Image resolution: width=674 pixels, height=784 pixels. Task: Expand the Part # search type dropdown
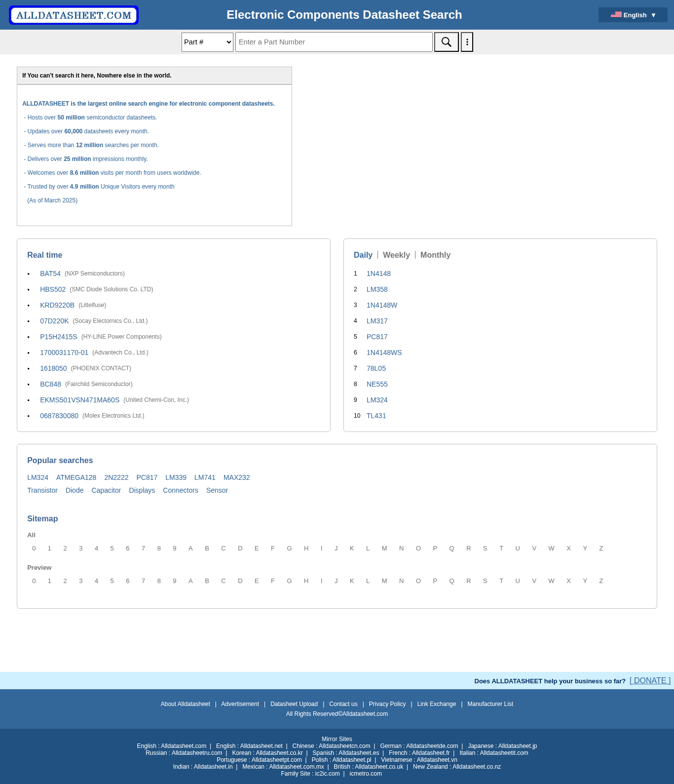[207, 42]
